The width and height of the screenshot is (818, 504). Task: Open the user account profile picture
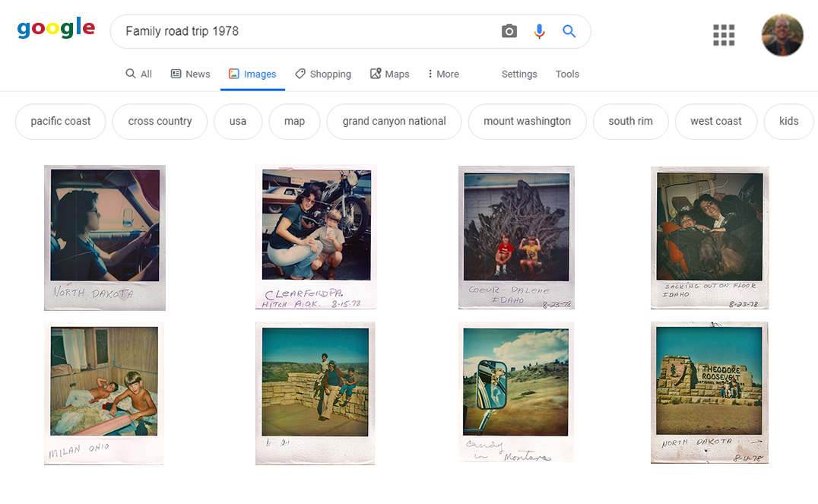pyautogui.click(x=782, y=35)
